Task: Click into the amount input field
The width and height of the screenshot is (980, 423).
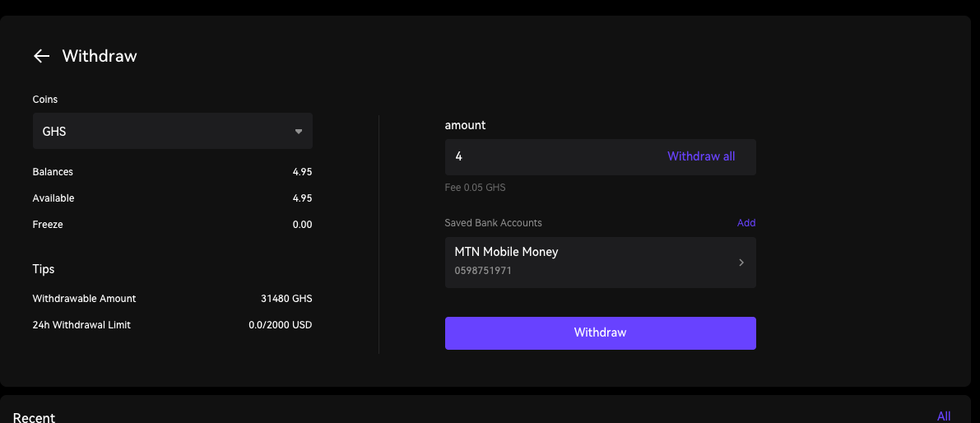Action: click(x=551, y=156)
